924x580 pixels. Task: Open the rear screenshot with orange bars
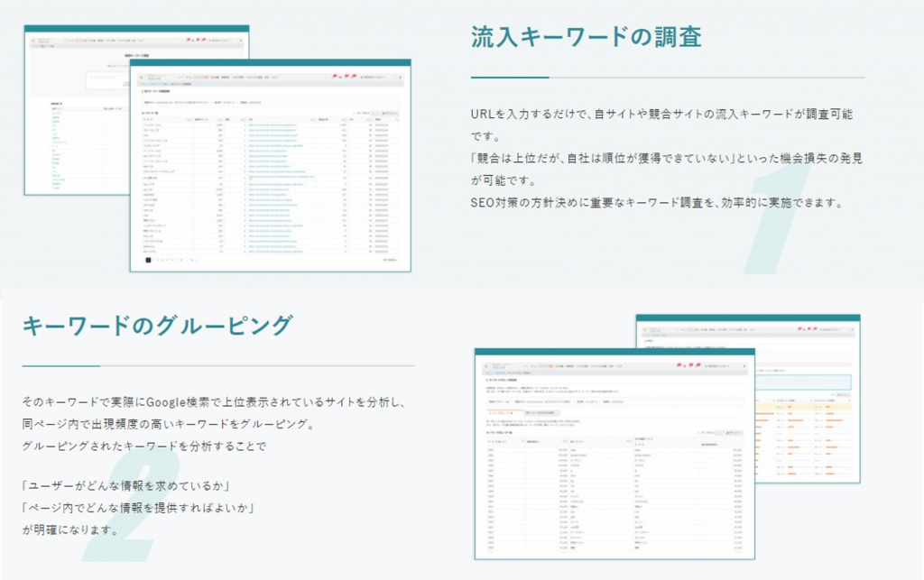pos(808,399)
